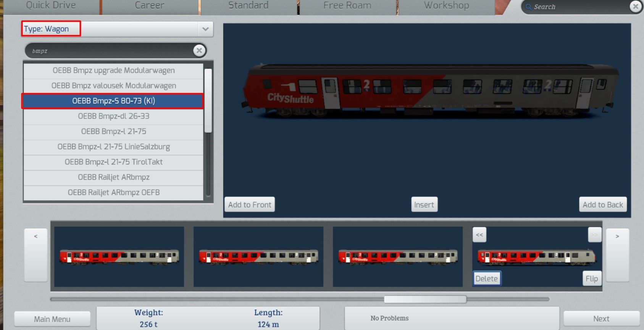Open the Type: Wagon combo box
This screenshot has width=644, height=330.
click(x=117, y=29)
